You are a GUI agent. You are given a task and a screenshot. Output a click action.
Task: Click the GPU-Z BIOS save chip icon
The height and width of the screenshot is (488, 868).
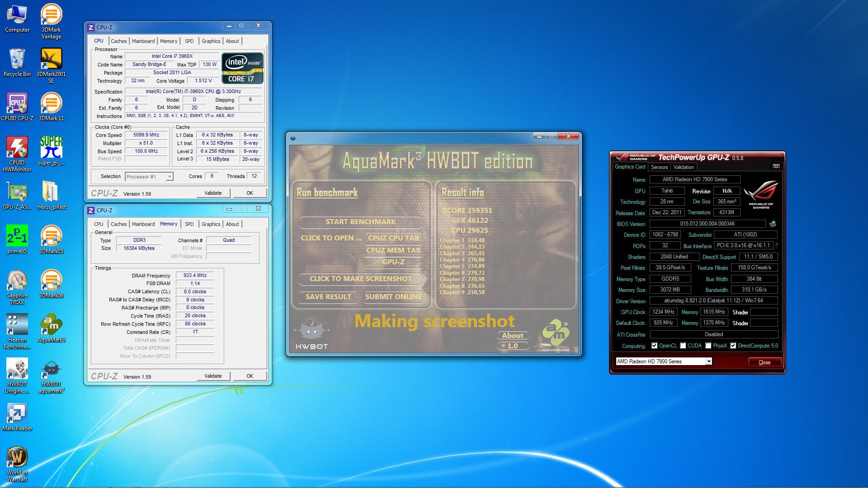(773, 224)
